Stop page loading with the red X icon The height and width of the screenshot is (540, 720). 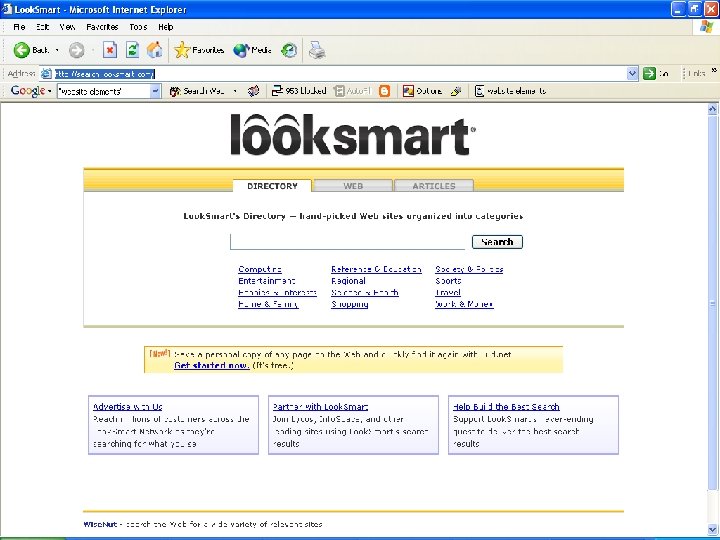coord(110,50)
